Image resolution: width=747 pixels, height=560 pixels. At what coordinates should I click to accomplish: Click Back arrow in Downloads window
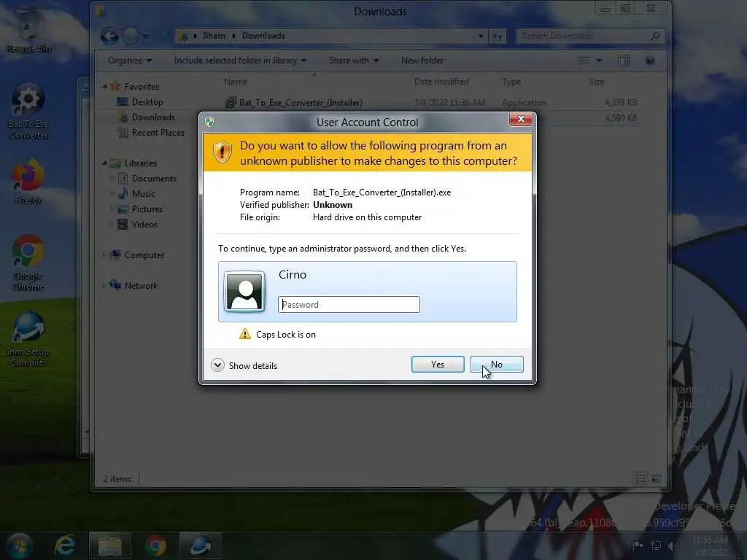click(109, 36)
